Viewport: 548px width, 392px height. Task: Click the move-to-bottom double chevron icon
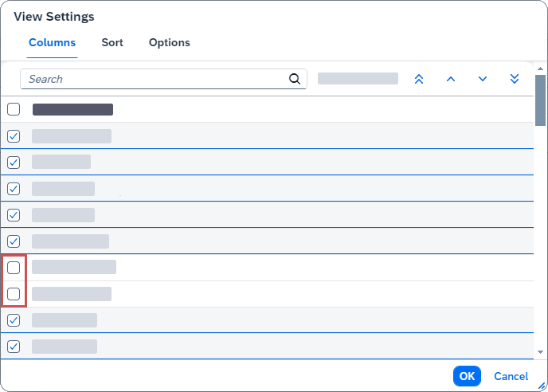click(x=515, y=79)
